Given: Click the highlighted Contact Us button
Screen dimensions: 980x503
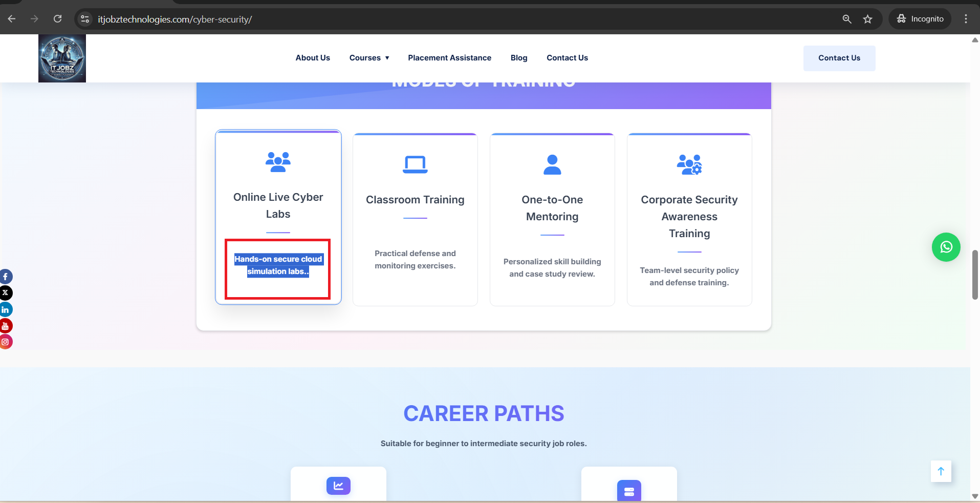Looking at the screenshot, I should coord(839,58).
